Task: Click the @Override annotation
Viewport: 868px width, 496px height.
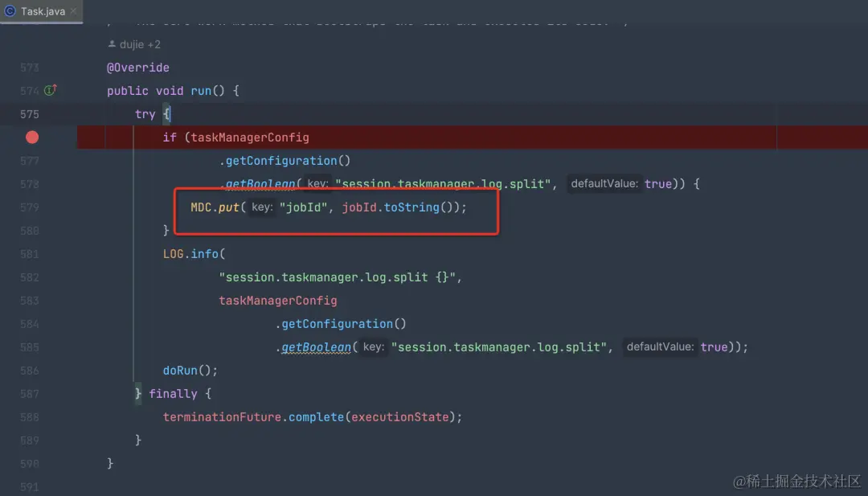Action: tap(138, 68)
